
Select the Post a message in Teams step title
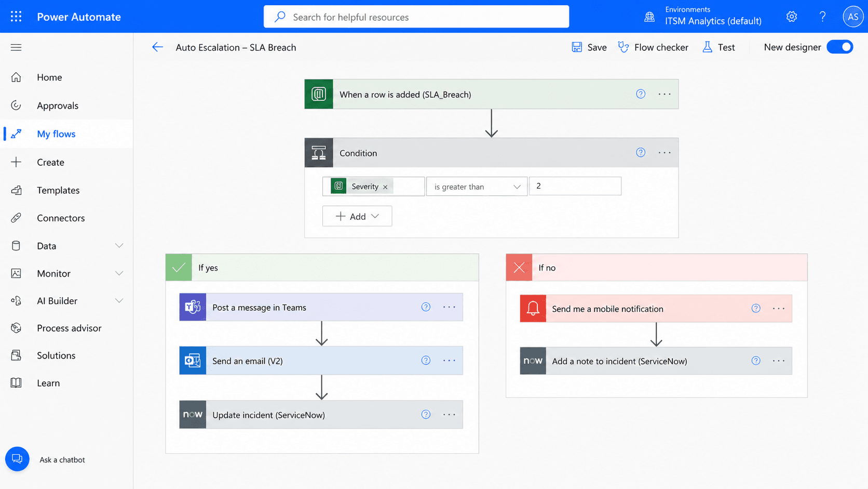pos(259,308)
